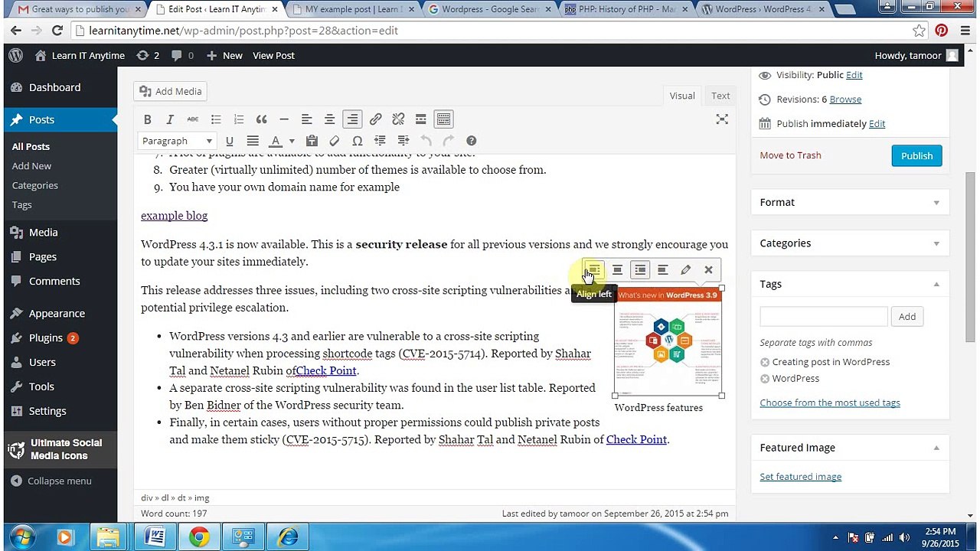Viewport: 980px width, 551px height.
Task: Open Google Chrome from the taskbar
Action: coord(199,537)
